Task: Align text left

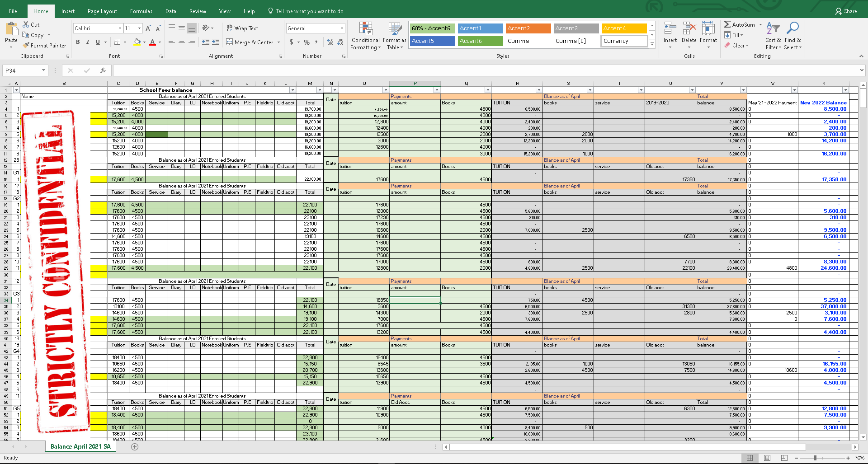Action: 172,42
